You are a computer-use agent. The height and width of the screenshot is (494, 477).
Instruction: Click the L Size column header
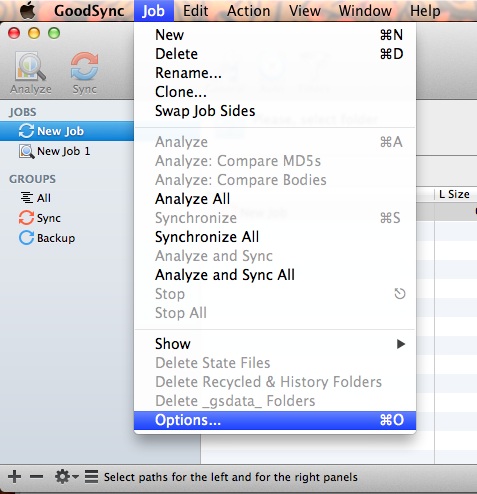point(455,194)
